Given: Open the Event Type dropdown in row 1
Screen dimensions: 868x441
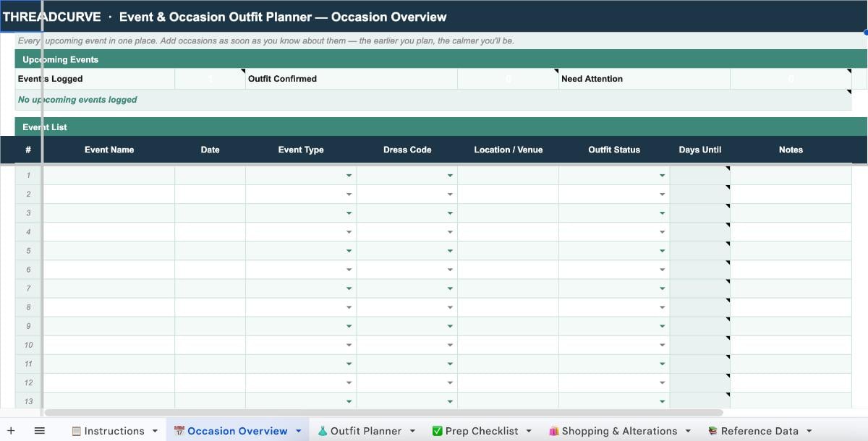Looking at the screenshot, I should tap(348, 175).
